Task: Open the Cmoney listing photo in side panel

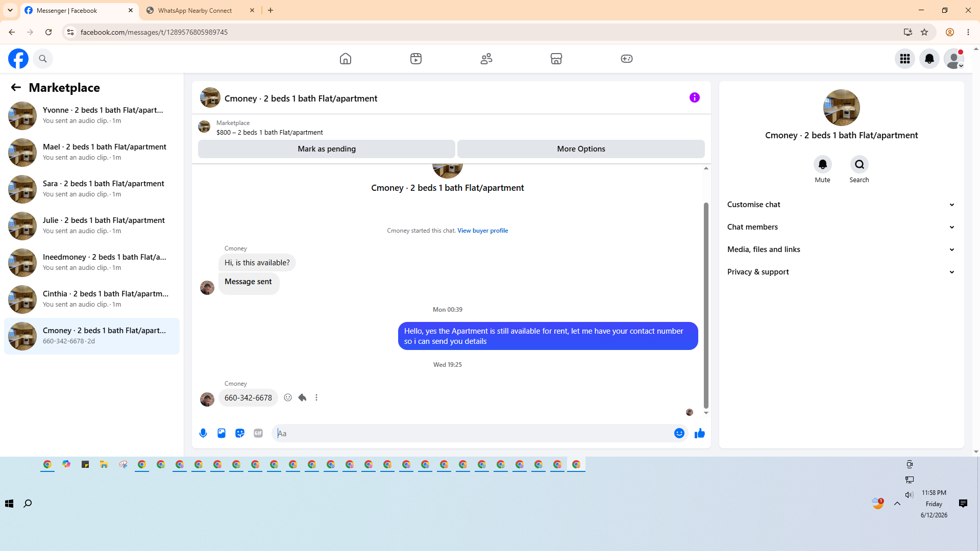Action: [842, 108]
